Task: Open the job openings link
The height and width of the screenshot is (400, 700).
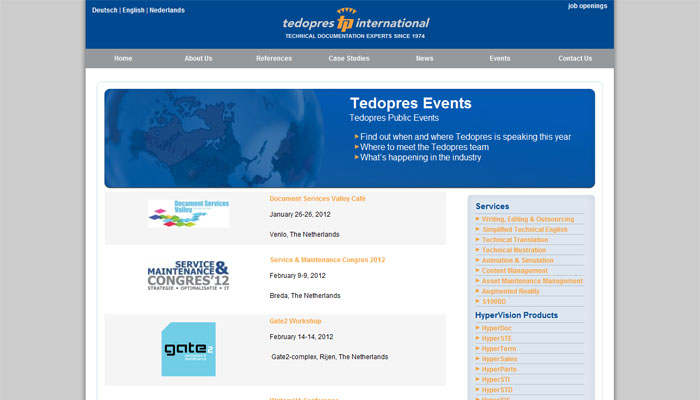Action: (x=587, y=6)
